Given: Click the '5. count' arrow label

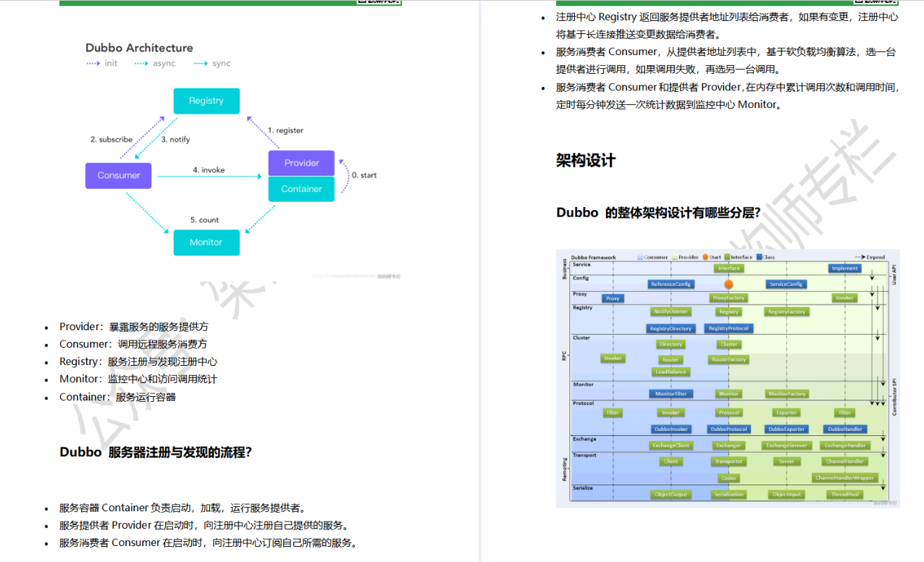Looking at the screenshot, I should (x=204, y=220).
